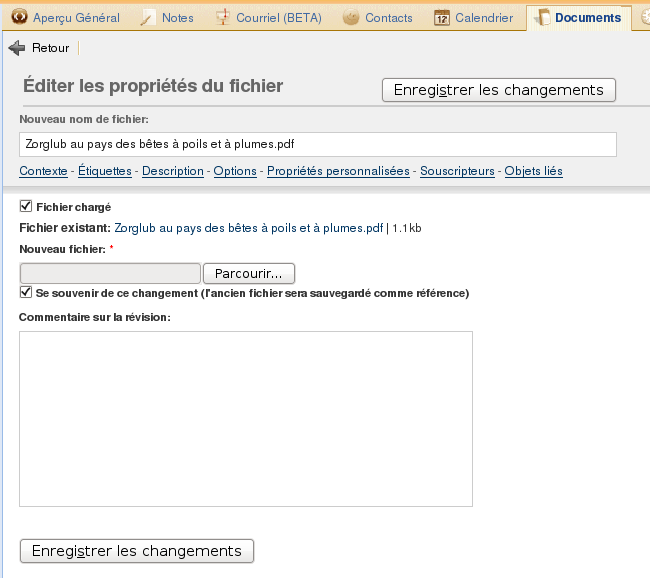Click the Souscripteurs section link
The image size is (650, 578).
457,171
